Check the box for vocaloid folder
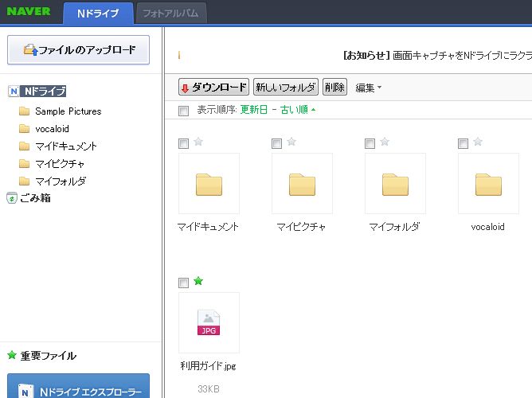532x398 pixels. [x=464, y=143]
